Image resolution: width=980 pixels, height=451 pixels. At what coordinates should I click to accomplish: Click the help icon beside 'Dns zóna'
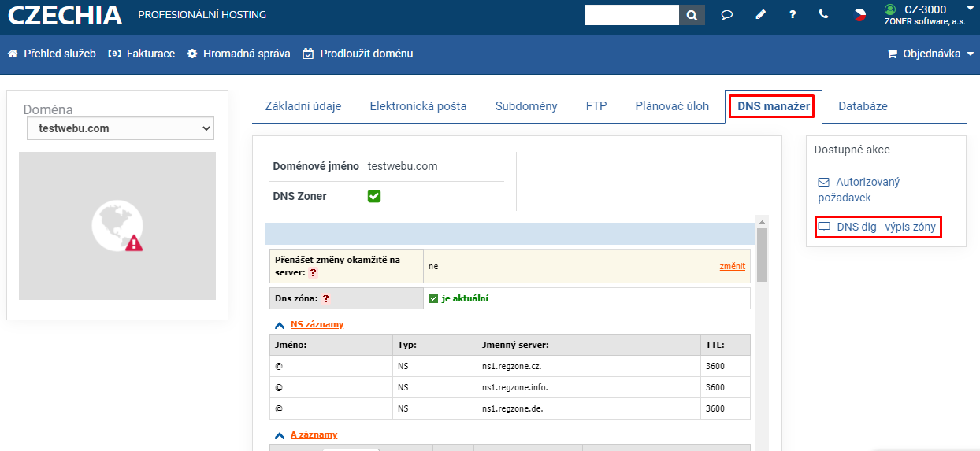click(x=325, y=299)
